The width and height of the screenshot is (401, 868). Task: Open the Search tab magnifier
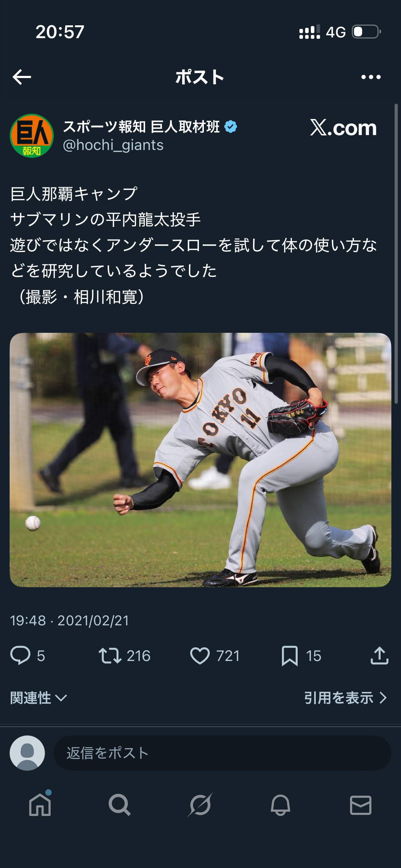click(x=120, y=805)
